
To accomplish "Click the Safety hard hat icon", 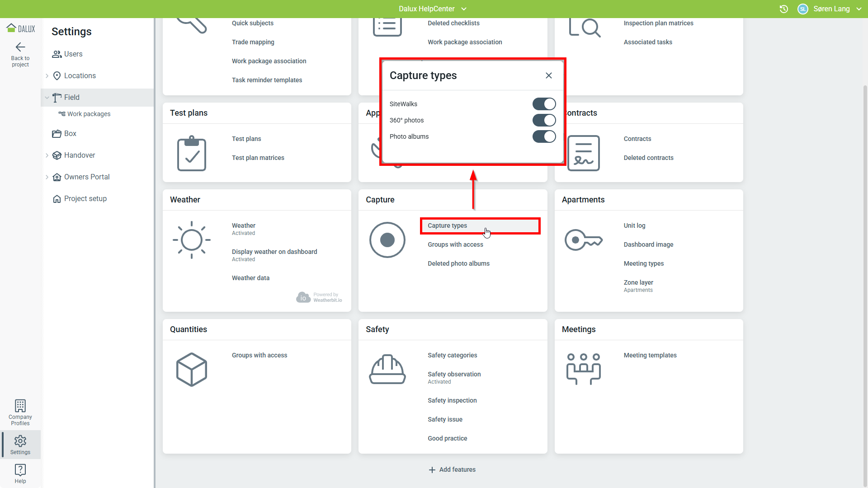I will click(387, 370).
